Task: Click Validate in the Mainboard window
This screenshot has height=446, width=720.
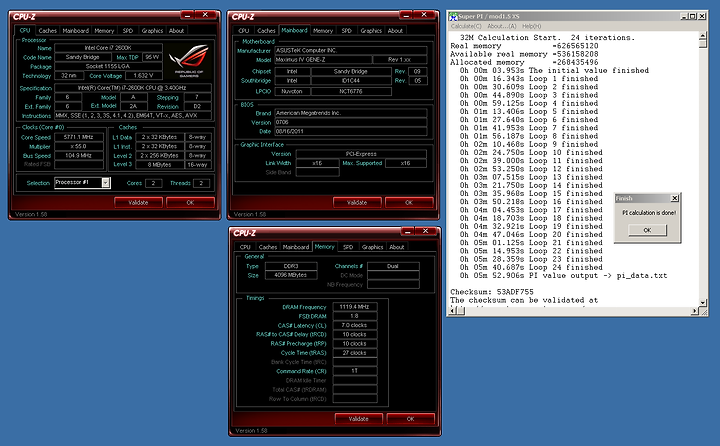Action: (357, 203)
